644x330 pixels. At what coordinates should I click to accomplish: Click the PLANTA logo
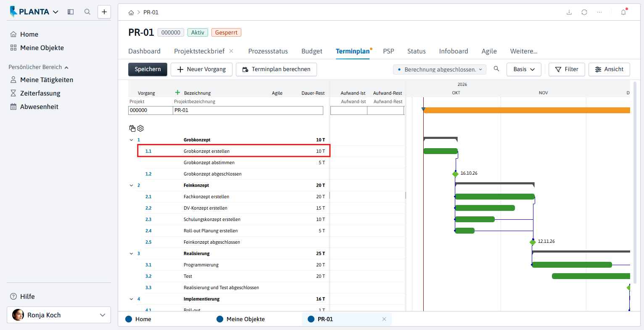29,12
